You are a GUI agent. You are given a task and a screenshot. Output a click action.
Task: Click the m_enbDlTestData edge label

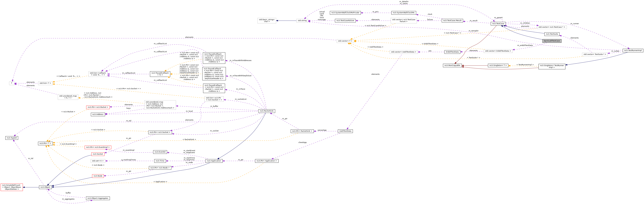(525, 46)
